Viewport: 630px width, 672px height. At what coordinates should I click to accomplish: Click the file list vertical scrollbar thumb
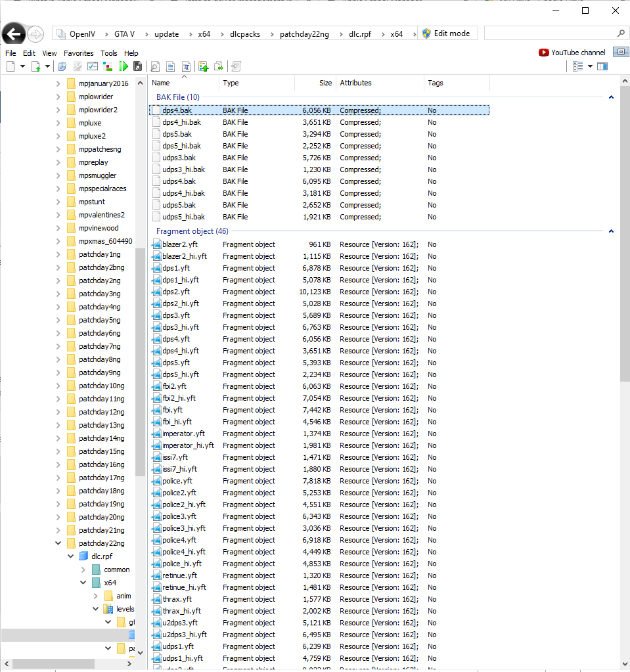click(x=625, y=234)
